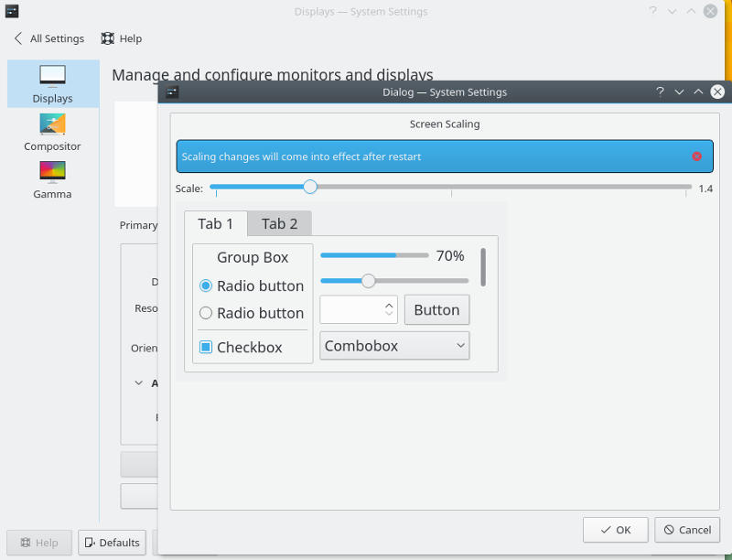Select the first Radio button
This screenshot has height=560, width=732.
click(207, 285)
